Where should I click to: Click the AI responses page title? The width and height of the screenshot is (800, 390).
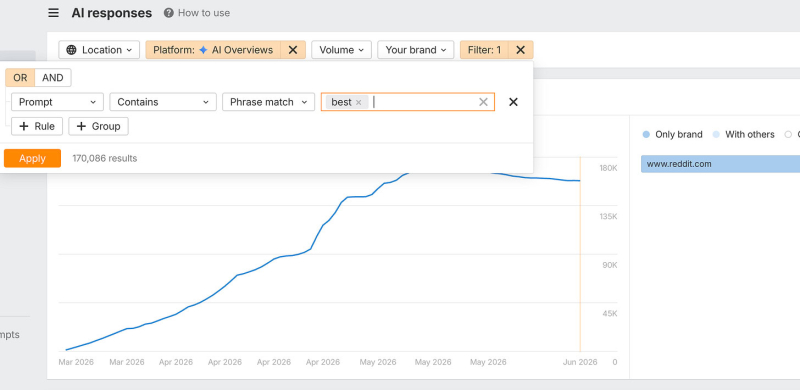point(112,13)
